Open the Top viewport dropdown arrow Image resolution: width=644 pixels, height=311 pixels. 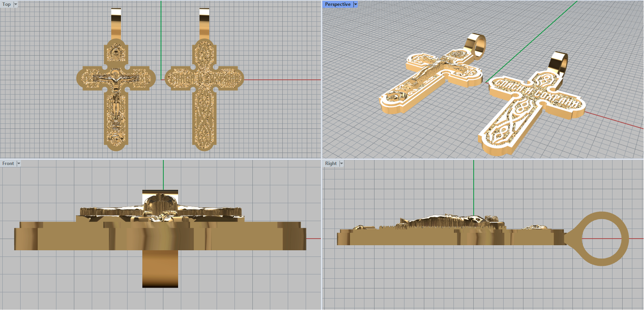(16, 4)
